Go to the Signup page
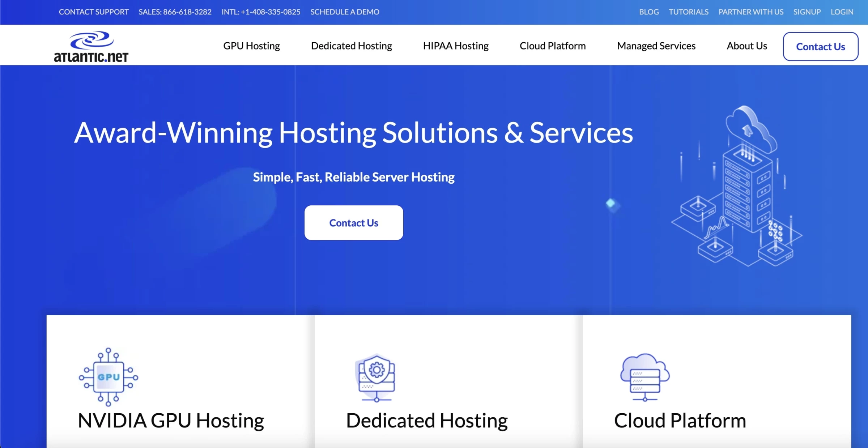The height and width of the screenshot is (448, 868). [807, 12]
